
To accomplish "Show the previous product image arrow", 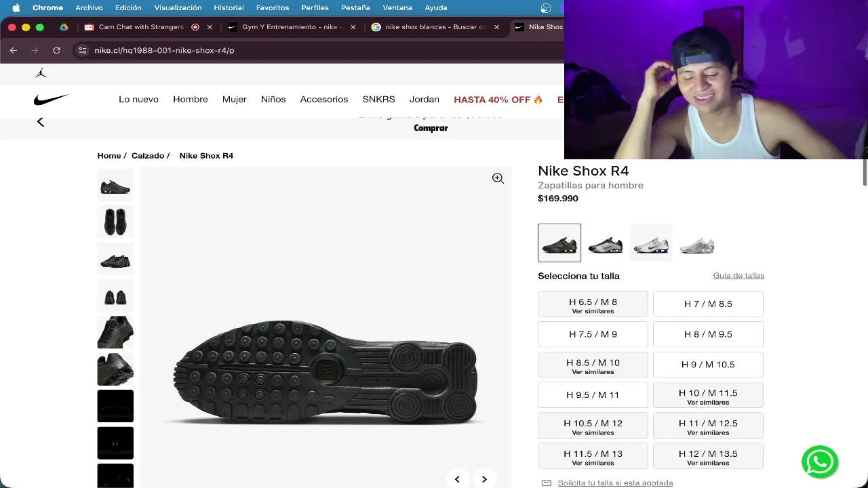I will pyautogui.click(x=457, y=479).
